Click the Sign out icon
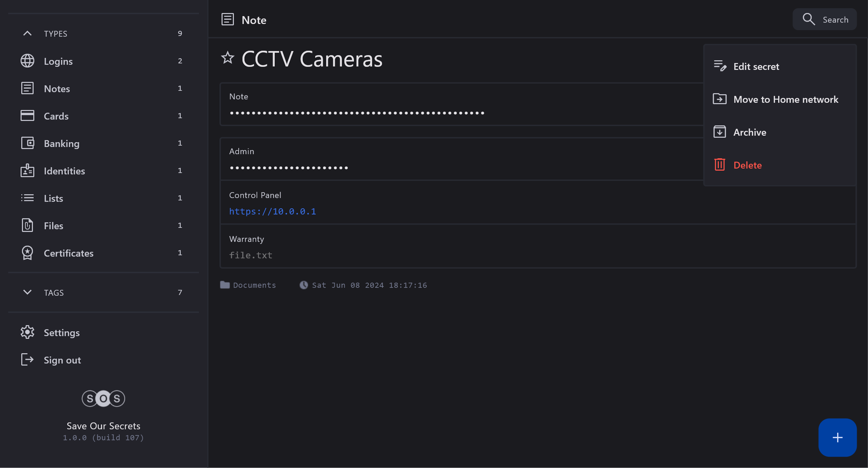Screen dimensions: 868x468 click(27, 360)
